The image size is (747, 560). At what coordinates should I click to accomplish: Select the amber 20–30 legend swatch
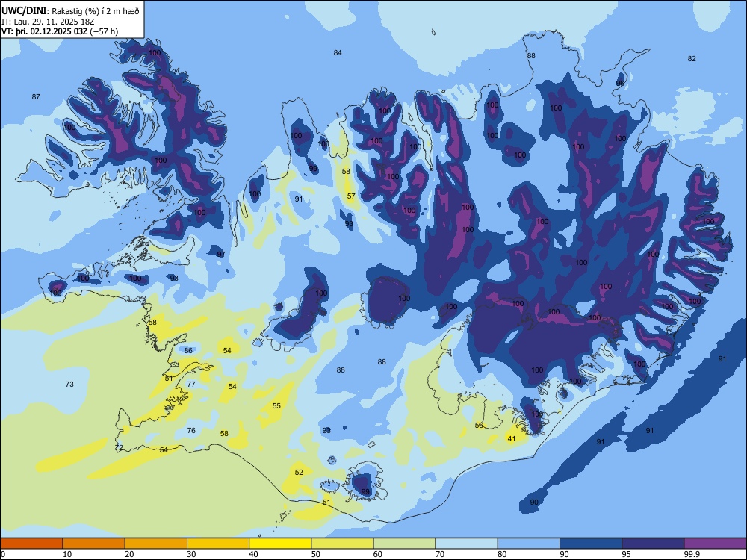(156, 544)
